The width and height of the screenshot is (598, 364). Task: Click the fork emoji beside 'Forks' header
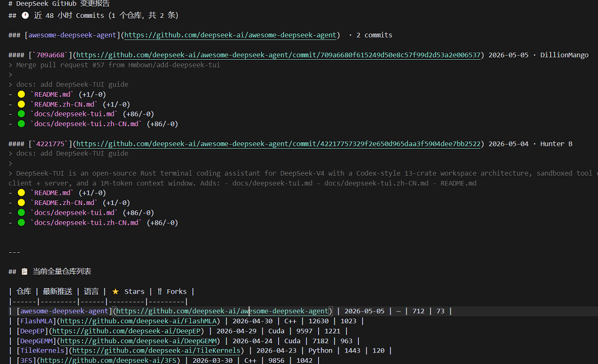(x=160, y=292)
